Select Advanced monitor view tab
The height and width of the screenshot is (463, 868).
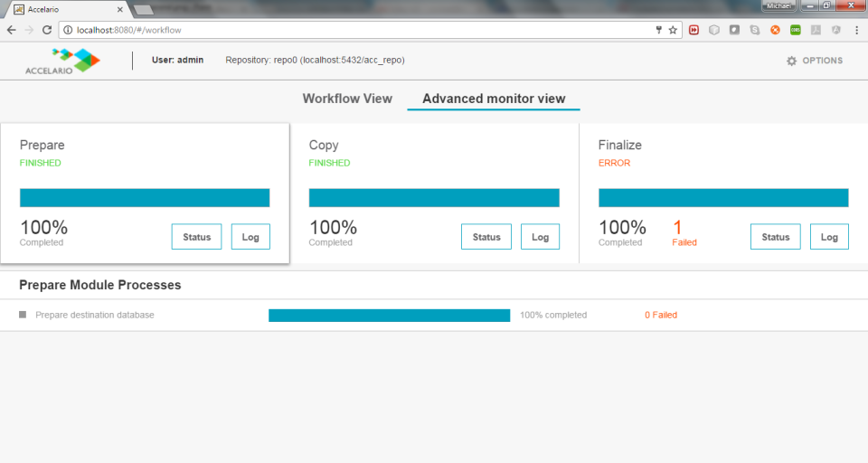494,99
